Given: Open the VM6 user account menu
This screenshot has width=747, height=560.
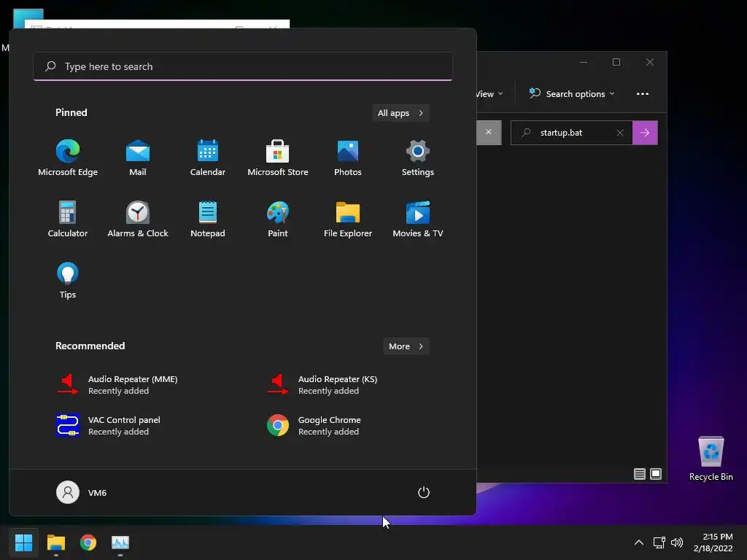Looking at the screenshot, I should click(82, 492).
